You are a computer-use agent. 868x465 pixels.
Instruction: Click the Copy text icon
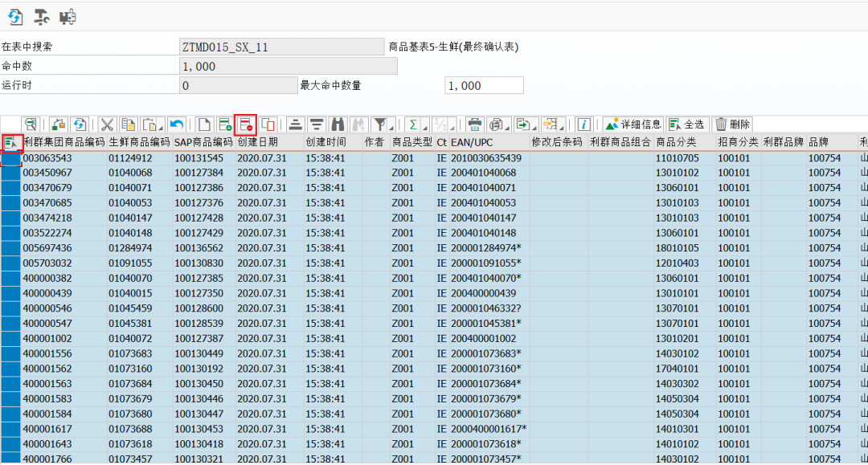(x=128, y=124)
